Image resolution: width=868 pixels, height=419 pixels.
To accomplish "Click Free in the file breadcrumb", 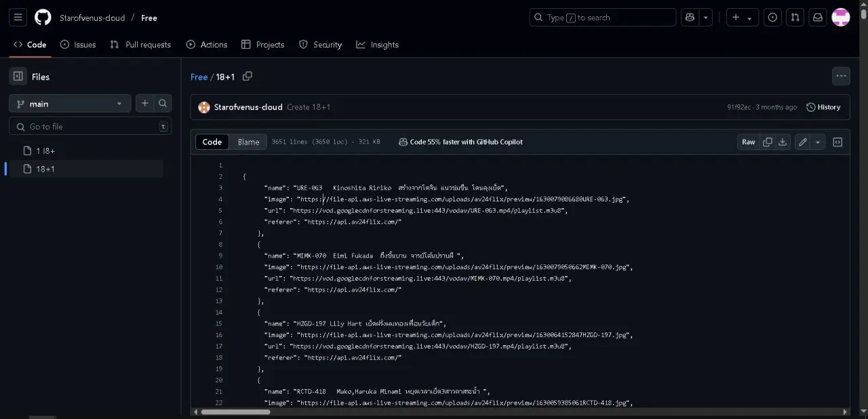I will (199, 77).
